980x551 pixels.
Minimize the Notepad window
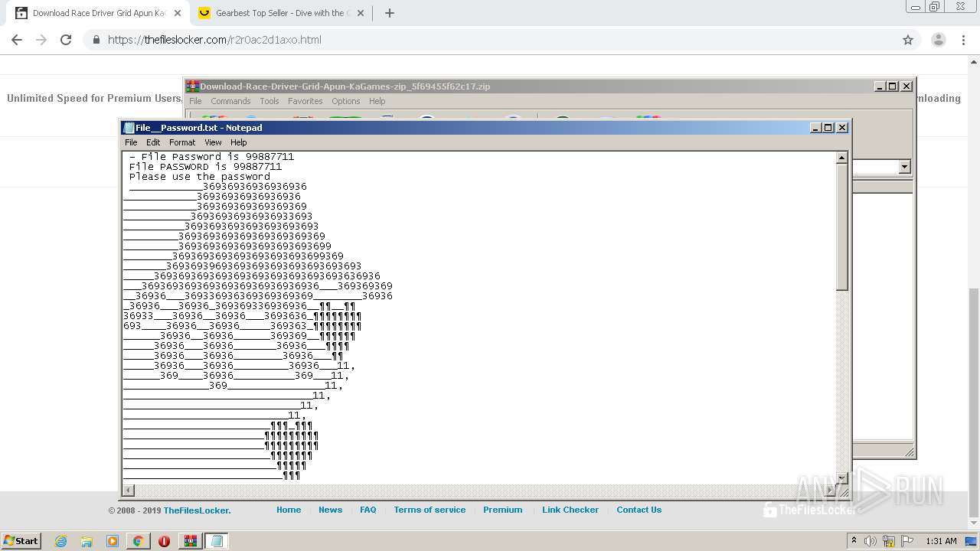point(815,128)
